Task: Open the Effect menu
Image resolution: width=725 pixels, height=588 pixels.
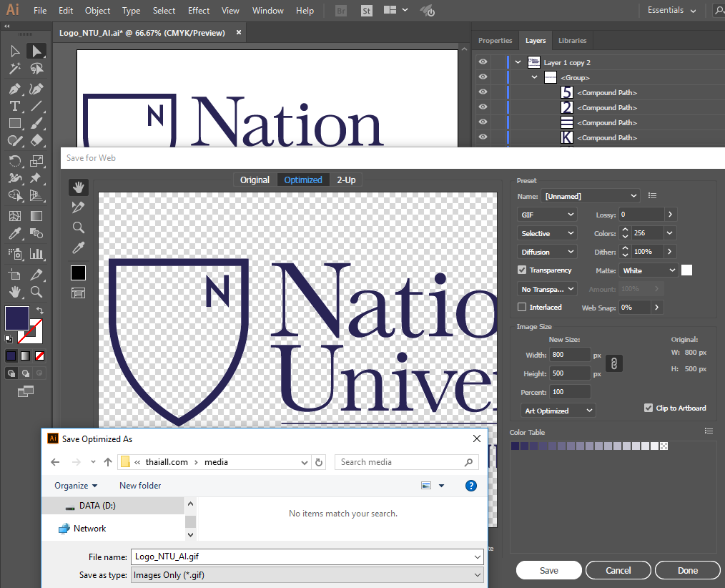Action: [199, 11]
